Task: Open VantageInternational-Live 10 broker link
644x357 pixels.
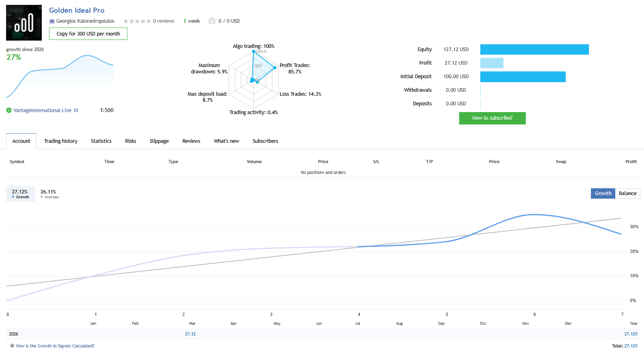Action: (46, 110)
